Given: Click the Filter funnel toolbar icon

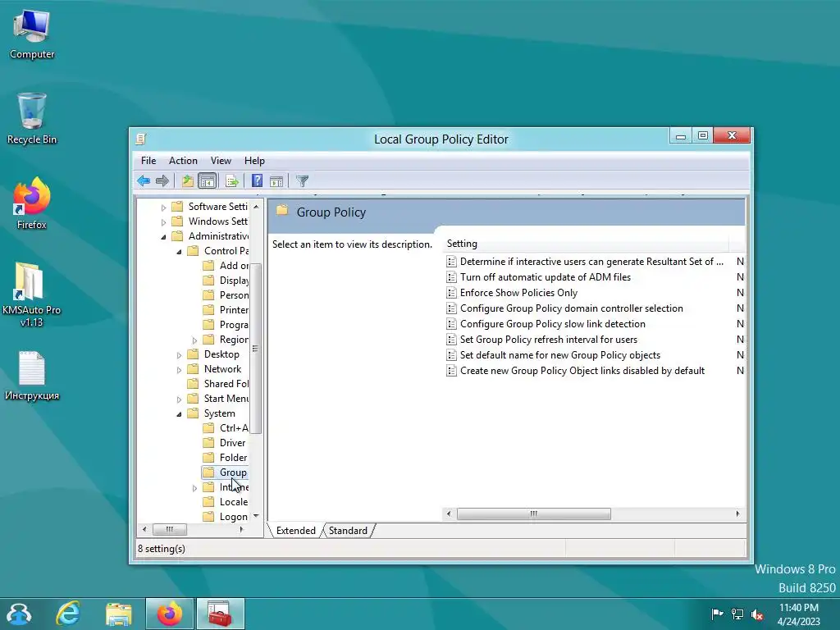Looking at the screenshot, I should (x=302, y=181).
